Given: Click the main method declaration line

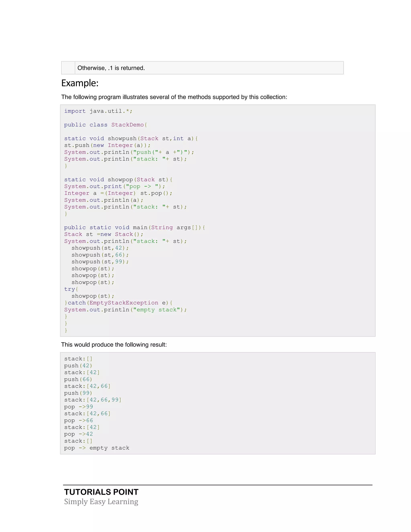Looking at the screenshot, I should pyautogui.click(x=135, y=227).
